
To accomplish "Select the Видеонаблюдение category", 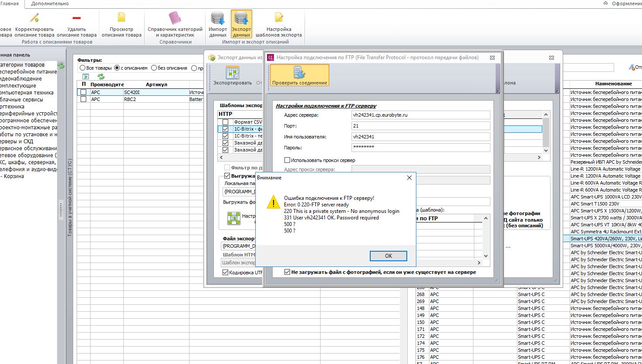I will [21, 79].
